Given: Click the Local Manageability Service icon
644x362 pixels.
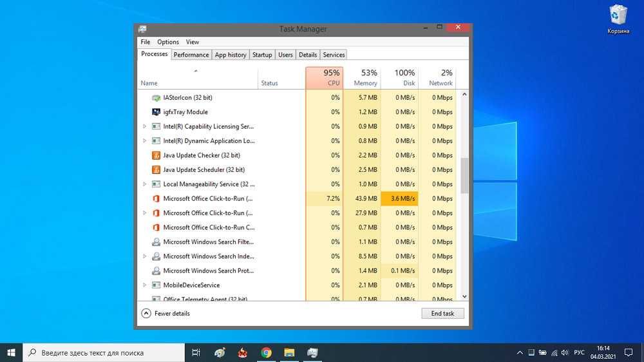Looking at the screenshot, I should (156, 184).
